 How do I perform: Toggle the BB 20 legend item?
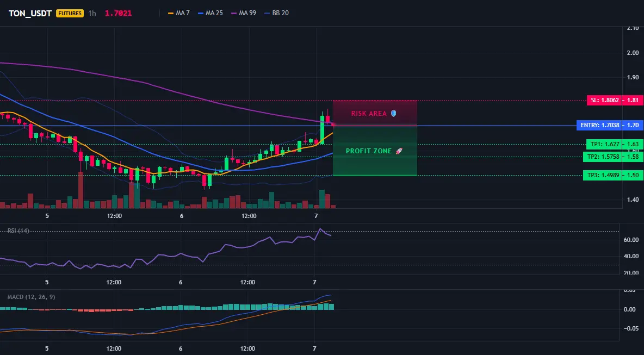[276, 13]
